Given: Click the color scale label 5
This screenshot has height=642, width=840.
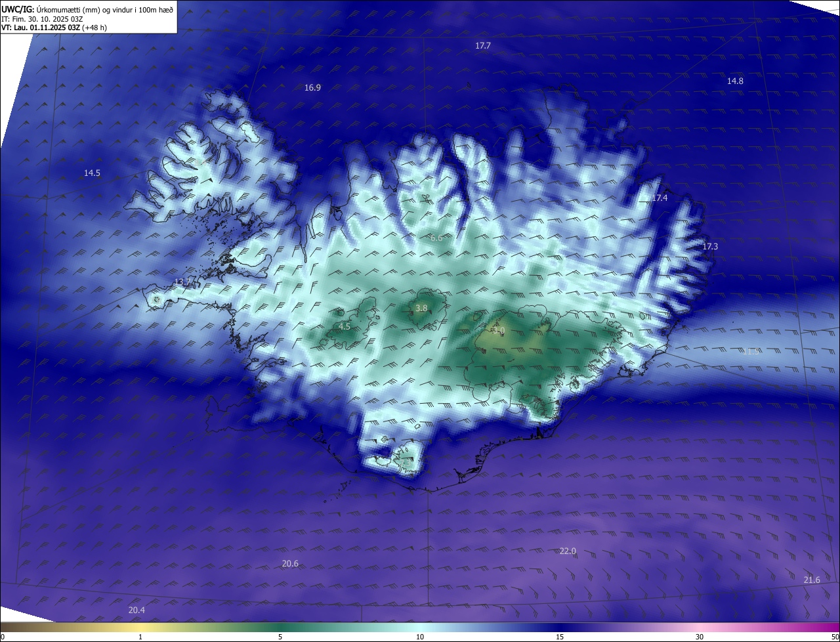Looking at the screenshot, I should click(x=280, y=637).
